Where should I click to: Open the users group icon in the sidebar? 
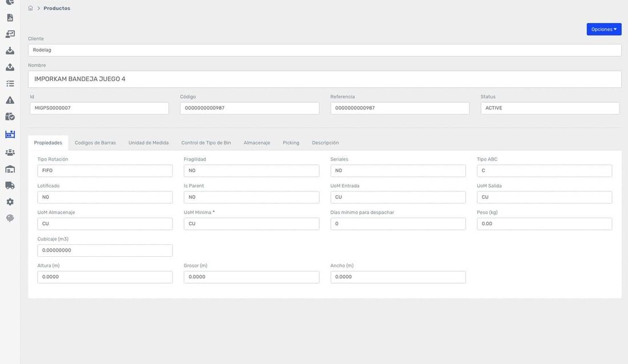[10, 152]
